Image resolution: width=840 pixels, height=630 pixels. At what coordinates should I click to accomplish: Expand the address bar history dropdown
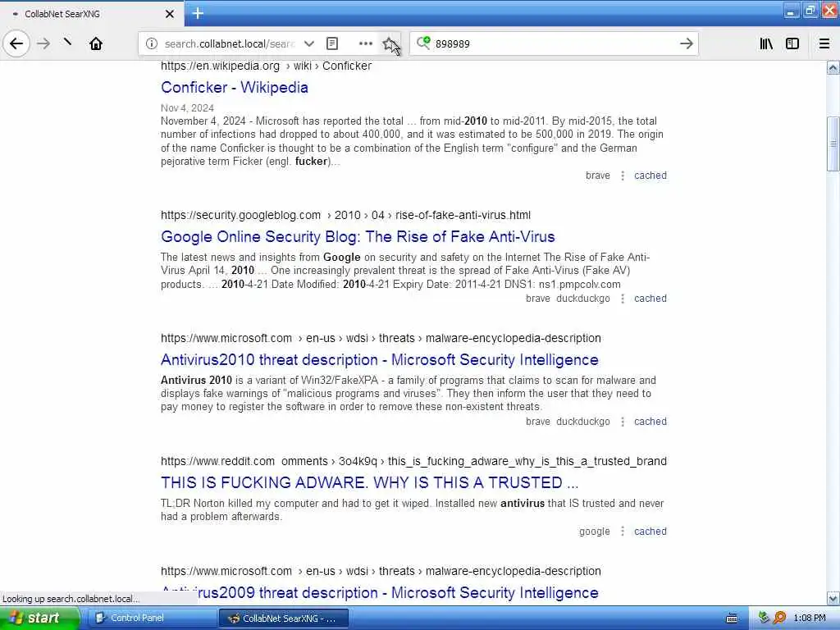pos(309,43)
